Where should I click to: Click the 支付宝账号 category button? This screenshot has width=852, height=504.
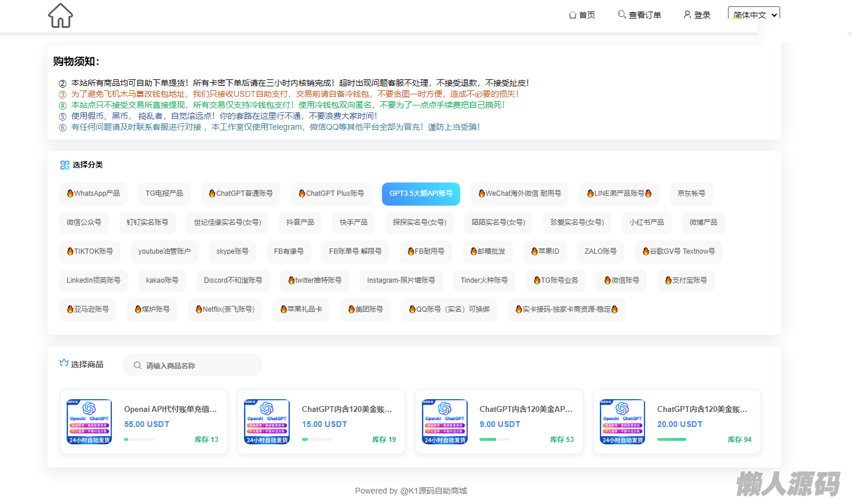click(686, 280)
